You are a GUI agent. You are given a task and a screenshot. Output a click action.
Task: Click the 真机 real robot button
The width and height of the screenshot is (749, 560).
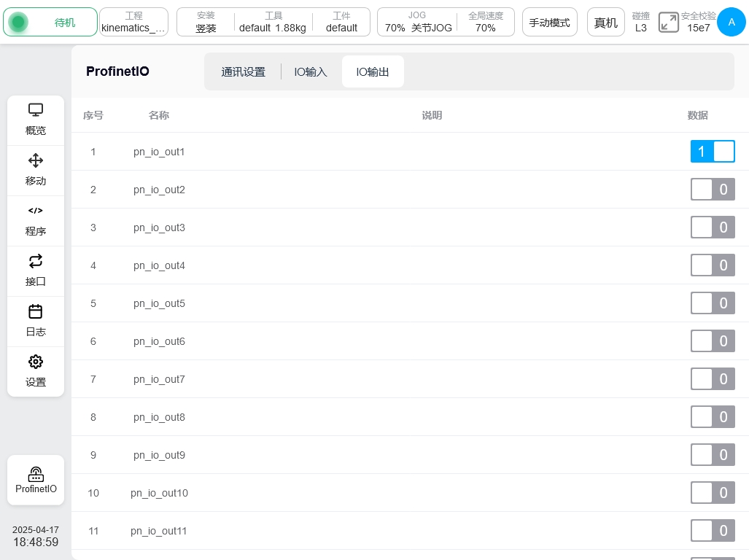coord(605,23)
